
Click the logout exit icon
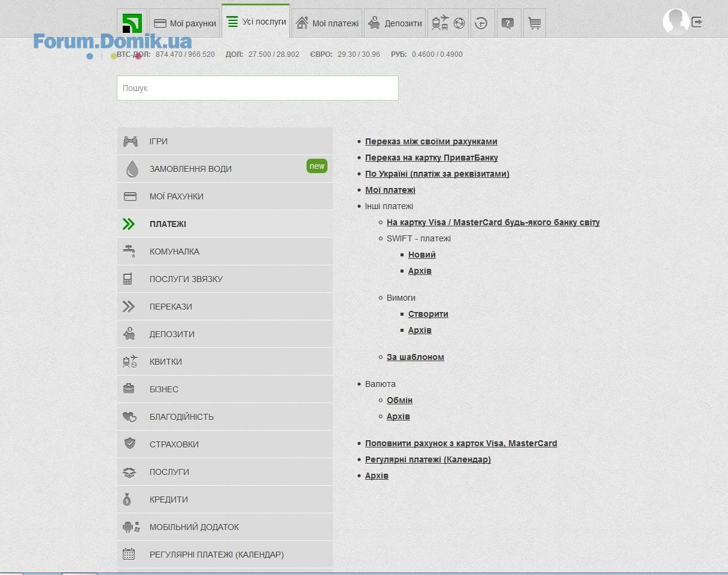(x=697, y=22)
